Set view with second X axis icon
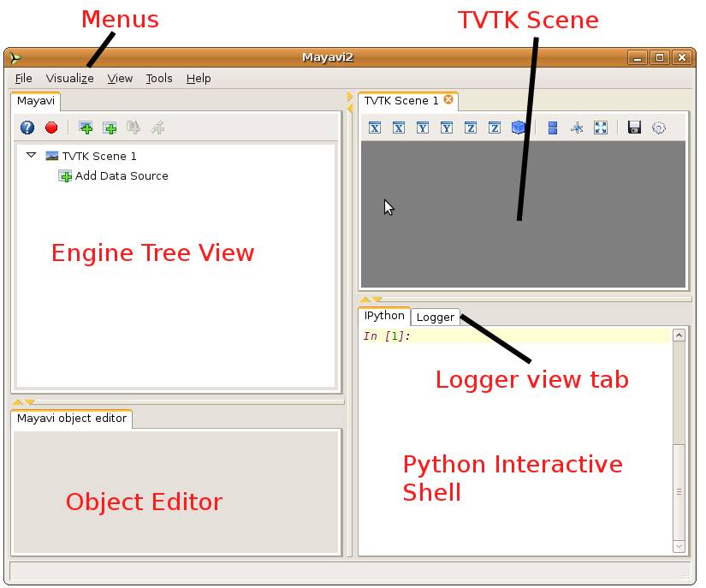706x588 pixels. [x=399, y=128]
